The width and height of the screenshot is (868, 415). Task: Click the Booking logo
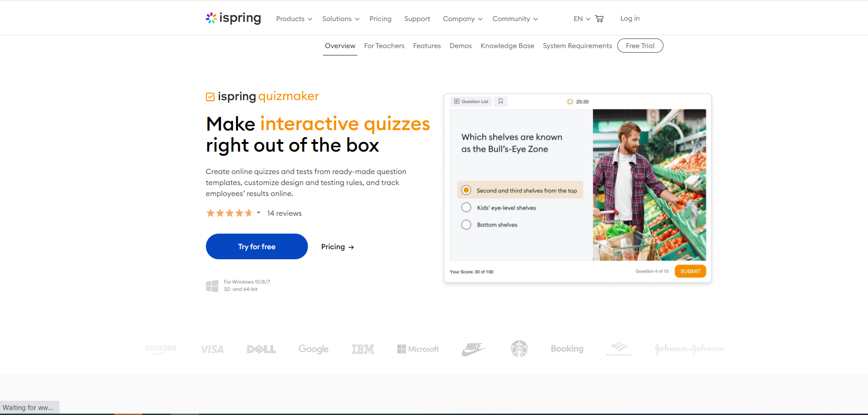(x=567, y=349)
